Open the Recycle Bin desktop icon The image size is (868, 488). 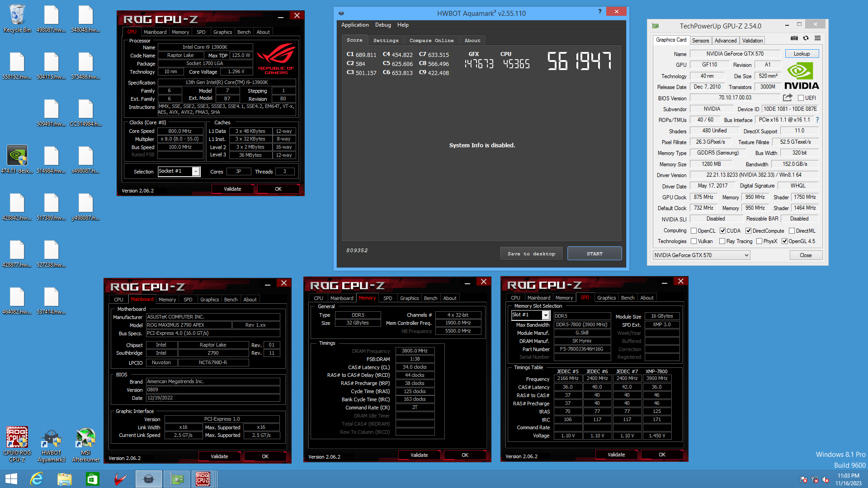pos(17,19)
